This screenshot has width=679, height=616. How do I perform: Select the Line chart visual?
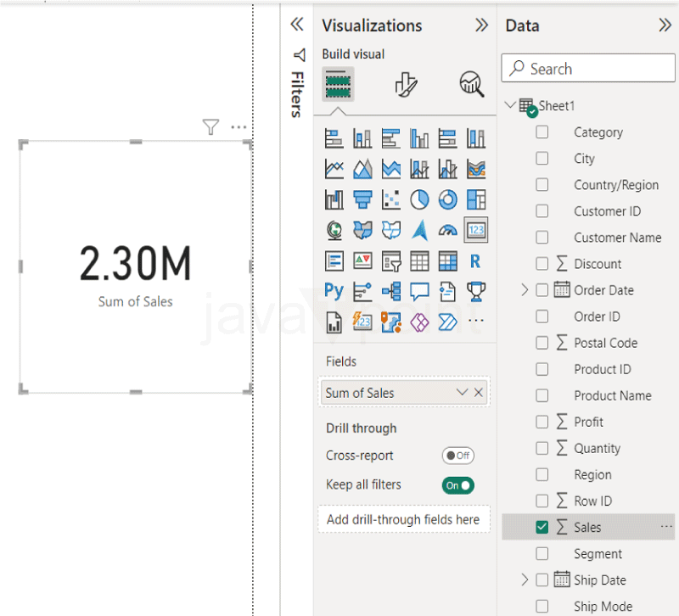pos(334,169)
